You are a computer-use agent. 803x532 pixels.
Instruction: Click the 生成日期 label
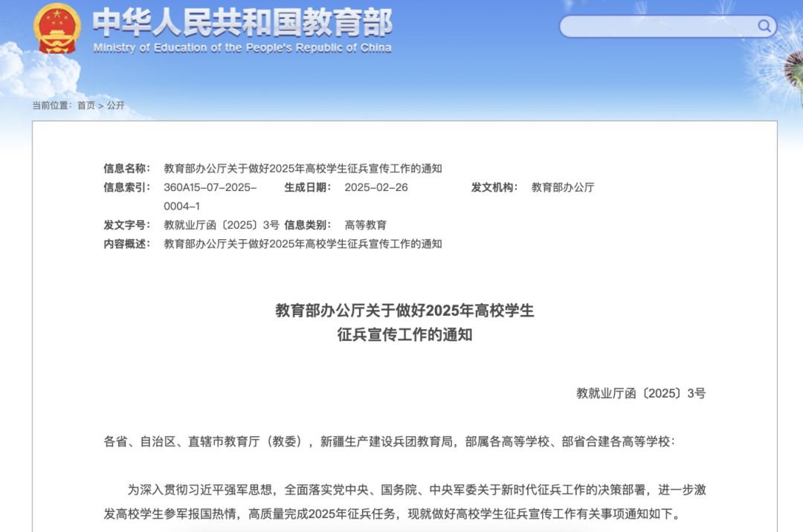(307, 187)
